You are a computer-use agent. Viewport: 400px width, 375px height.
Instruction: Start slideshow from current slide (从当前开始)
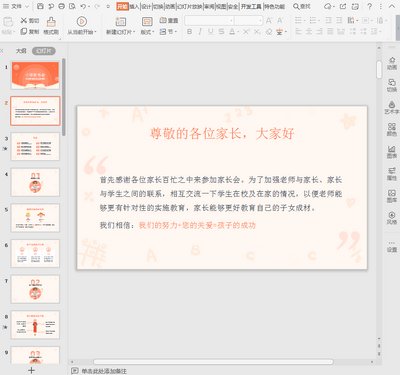[x=82, y=26]
